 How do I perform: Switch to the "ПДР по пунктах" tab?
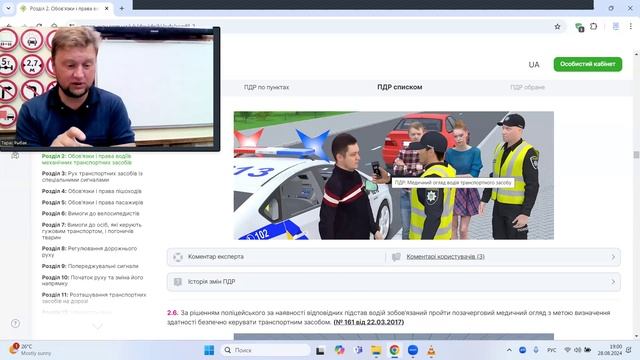point(266,87)
